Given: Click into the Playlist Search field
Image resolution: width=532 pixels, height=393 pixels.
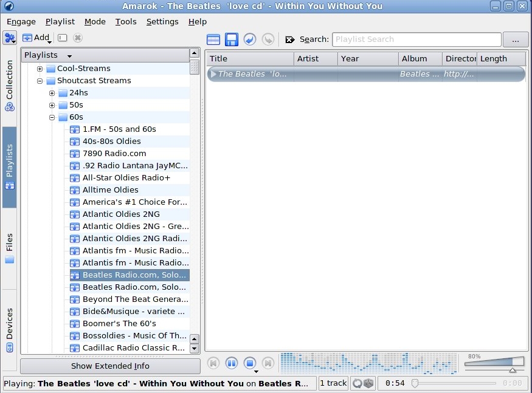Looking at the screenshot, I should pos(416,39).
